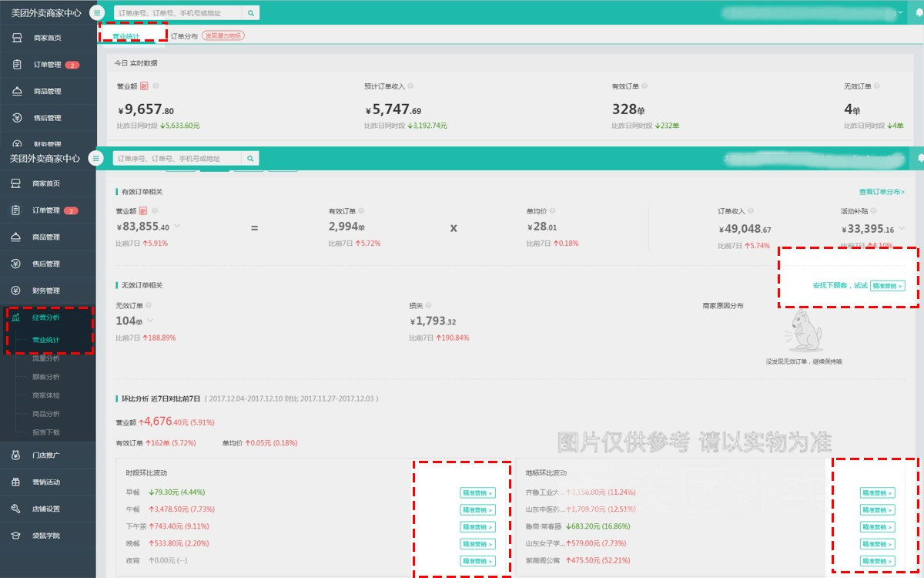Screen dimensions: 924x578
Task: Click help icon beside 今日 营业额 ¥9,657.80
Action: tap(156, 86)
